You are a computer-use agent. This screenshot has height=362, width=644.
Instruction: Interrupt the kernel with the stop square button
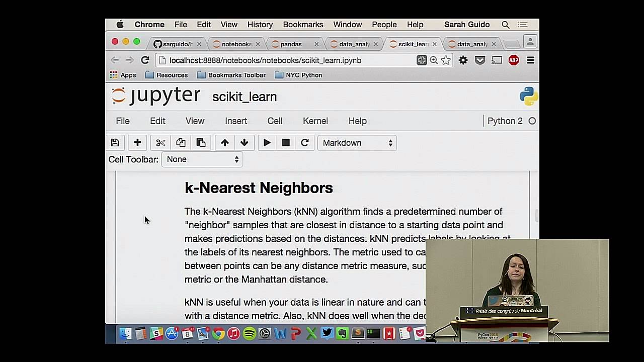tap(286, 143)
